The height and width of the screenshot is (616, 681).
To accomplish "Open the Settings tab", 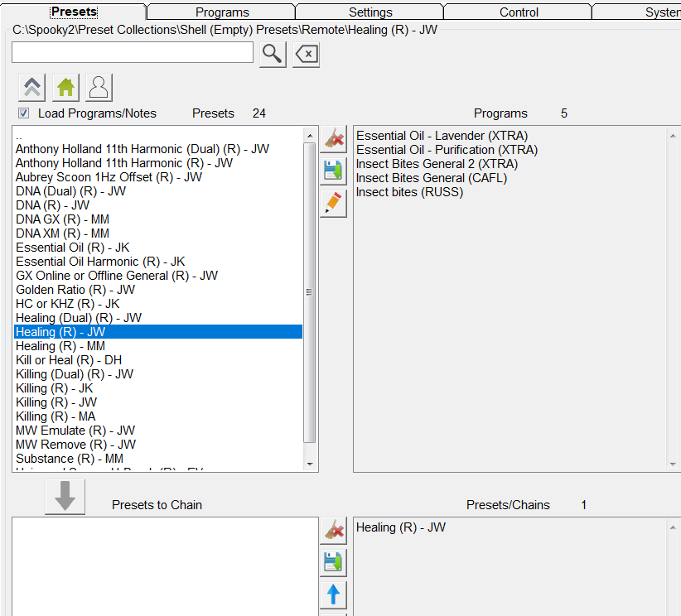I will click(370, 12).
